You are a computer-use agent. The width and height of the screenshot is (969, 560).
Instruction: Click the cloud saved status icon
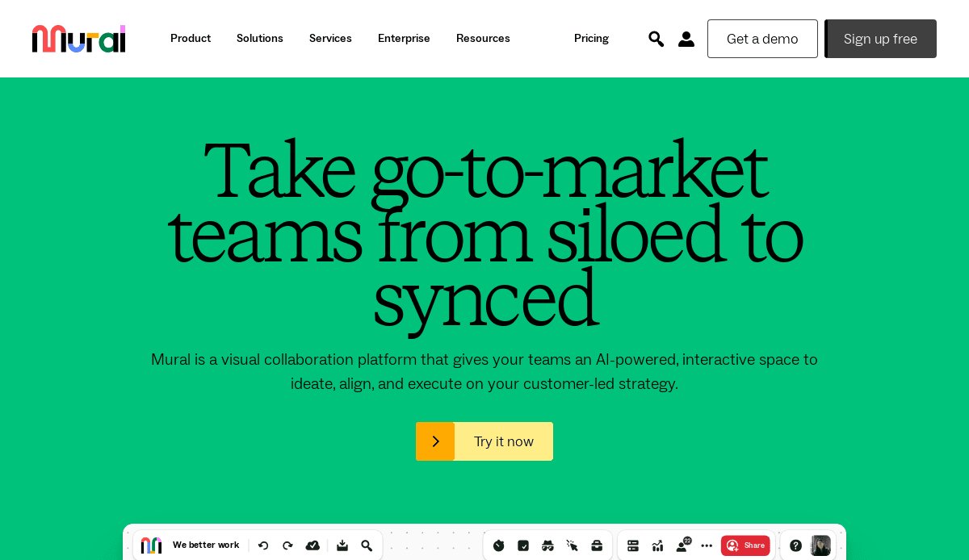(x=313, y=545)
